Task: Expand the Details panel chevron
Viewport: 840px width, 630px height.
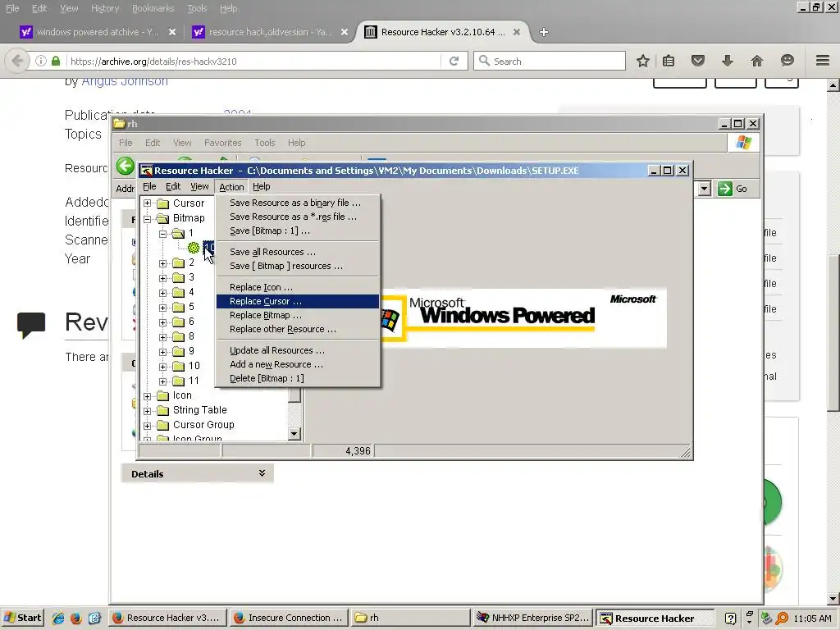Action: click(262, 473)
